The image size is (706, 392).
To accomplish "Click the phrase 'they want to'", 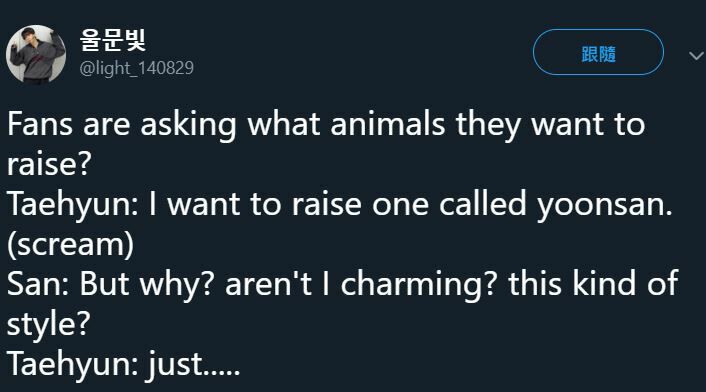I will tap(550, 125).
